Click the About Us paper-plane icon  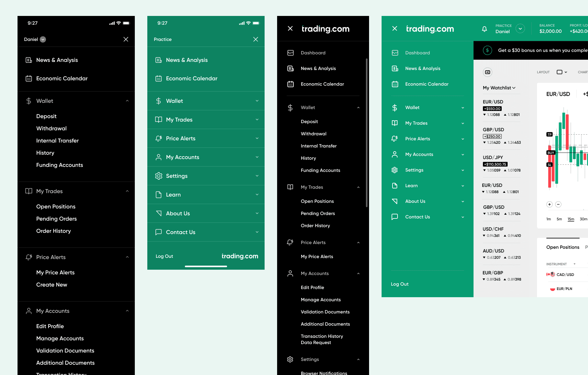395,201
